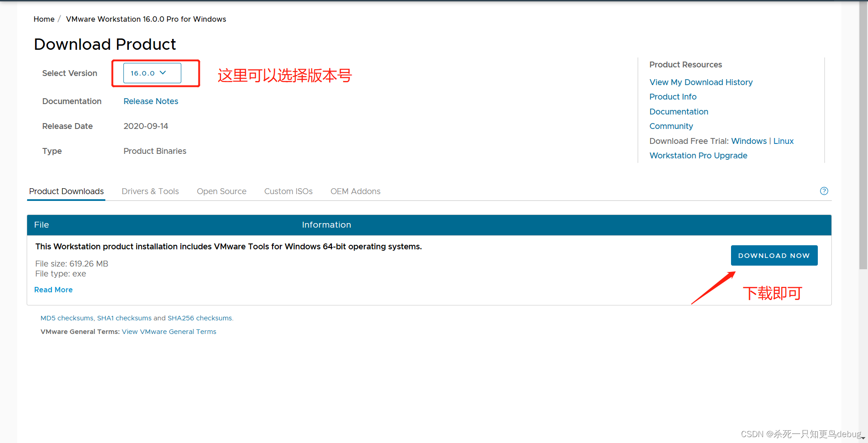This screenshot has height=443, width=868.
Task: Switch to OEM Addons tab
Action: [355, 191]
